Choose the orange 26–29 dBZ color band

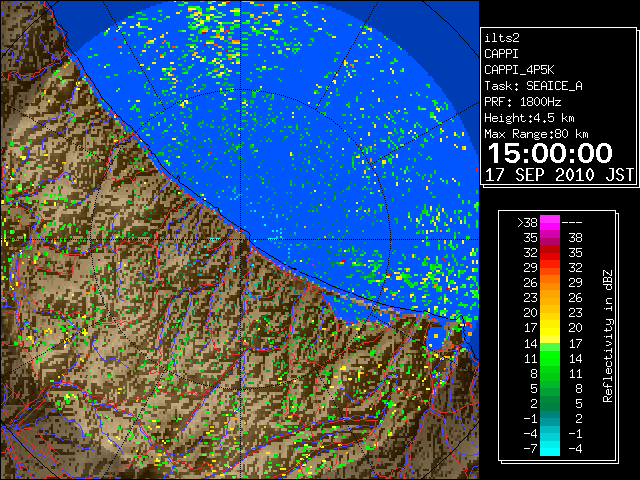pyautogui.click(x=550, y=282)
